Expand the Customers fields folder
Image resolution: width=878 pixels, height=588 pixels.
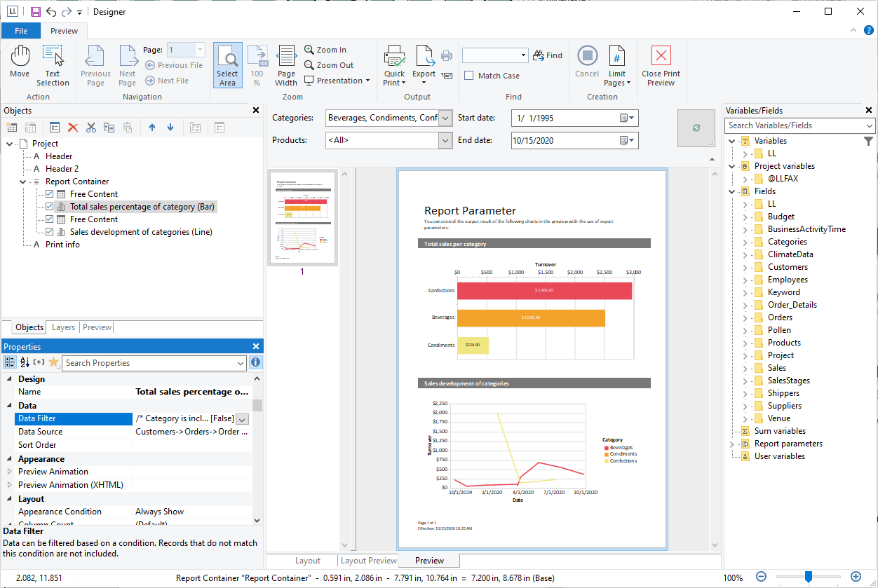click(x=745, y=267)
